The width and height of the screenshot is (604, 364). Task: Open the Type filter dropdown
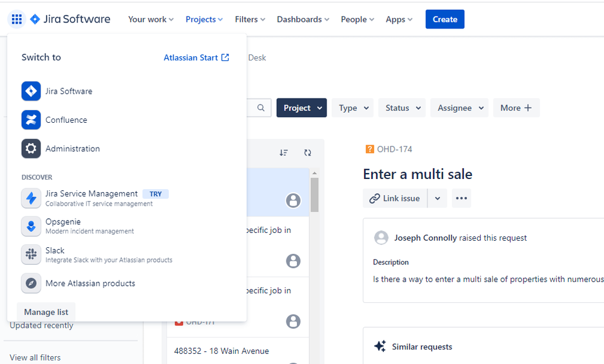(x=353, y=108)
